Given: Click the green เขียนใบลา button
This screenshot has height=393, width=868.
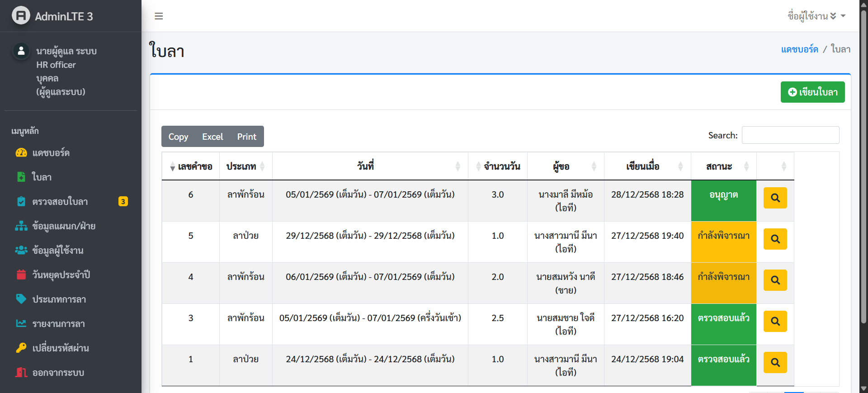Looking at the screenshot, I should [812, 92].
